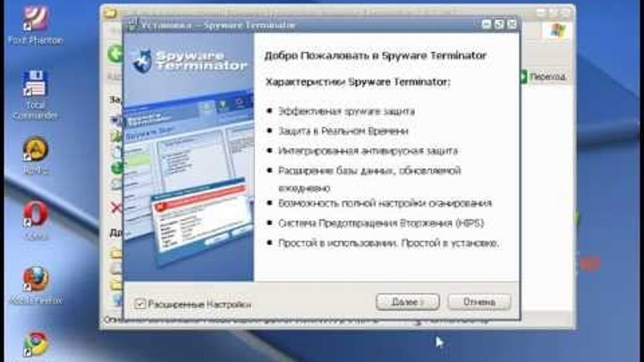Click the Переход button in Explorer window

(543, 77)
